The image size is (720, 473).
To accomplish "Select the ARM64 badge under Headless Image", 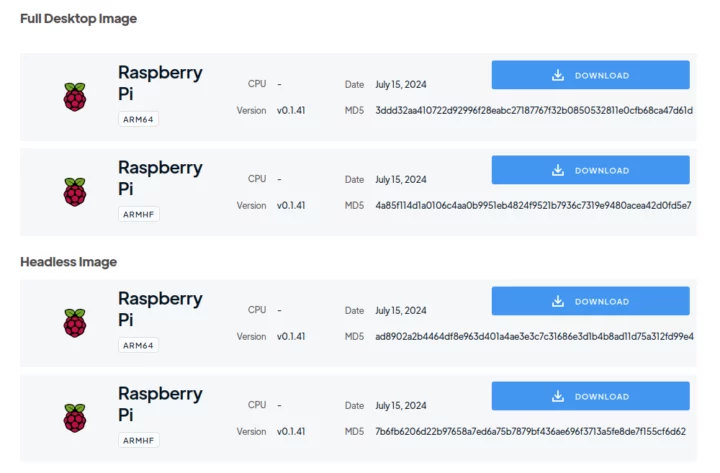I will (x=138, y=345).
